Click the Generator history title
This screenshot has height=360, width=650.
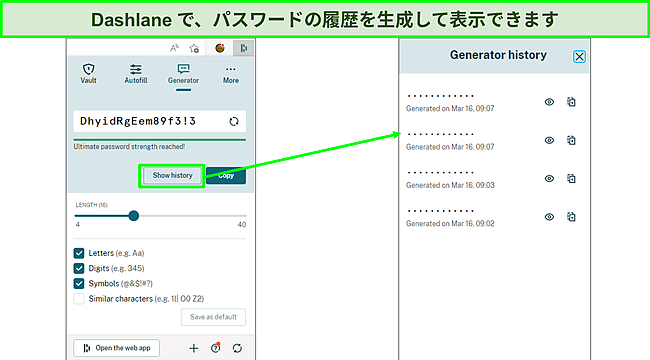pos(498,55)
